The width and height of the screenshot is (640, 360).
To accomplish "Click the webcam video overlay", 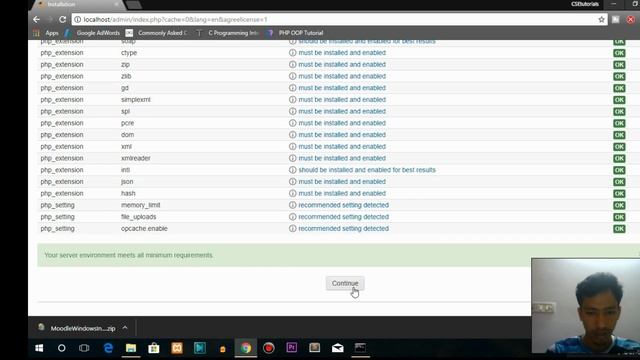I will pos(586,305).
